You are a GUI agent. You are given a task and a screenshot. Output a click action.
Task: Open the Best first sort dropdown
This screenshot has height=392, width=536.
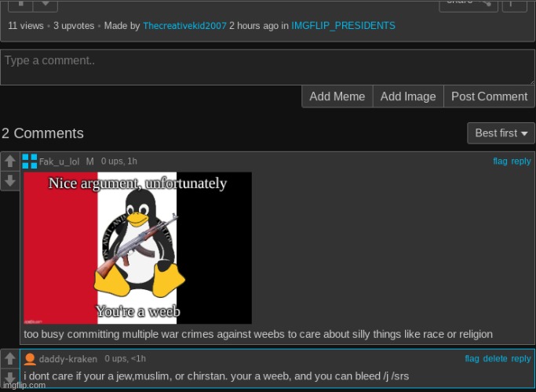pyautogui.click(x=501, y=133)
